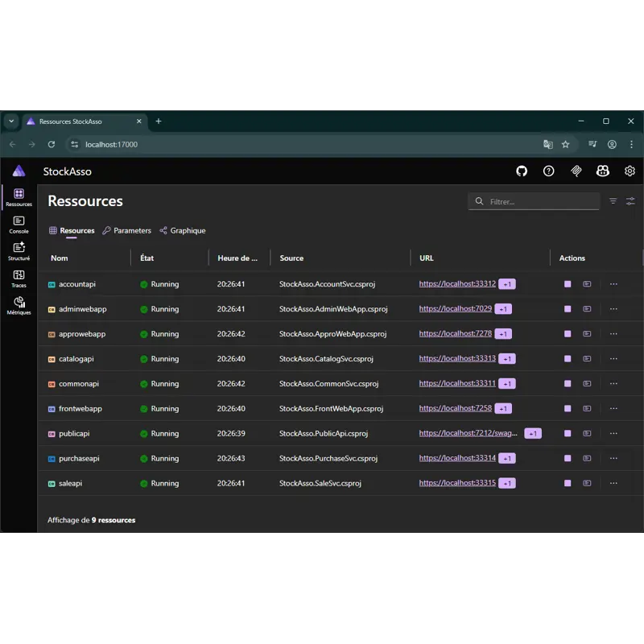Stop the accountapi resource
644x644 pixels.
[x=568, y=284]
